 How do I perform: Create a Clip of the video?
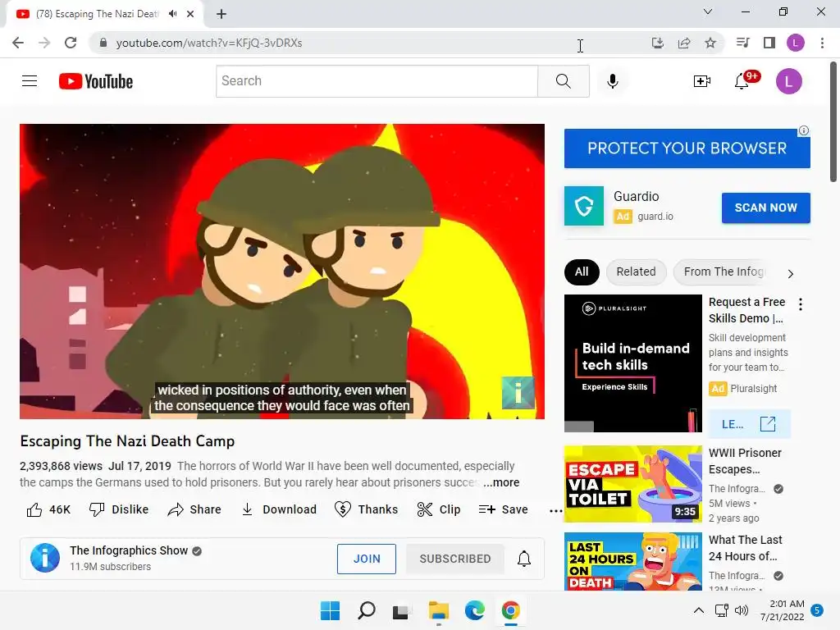(438, 509)
